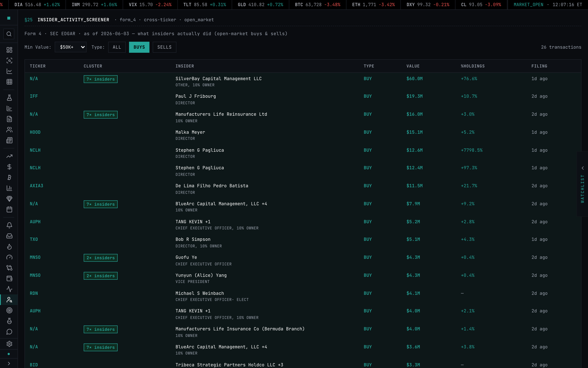Open the git-compare arrows icon
588x368 pixels.
(x=9, y=268)
